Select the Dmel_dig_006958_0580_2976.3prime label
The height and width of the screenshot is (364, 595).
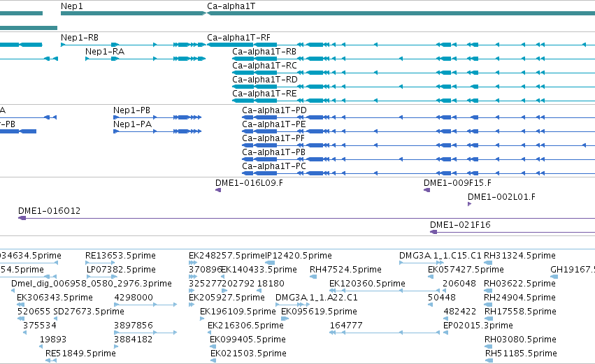pos(92,284)
